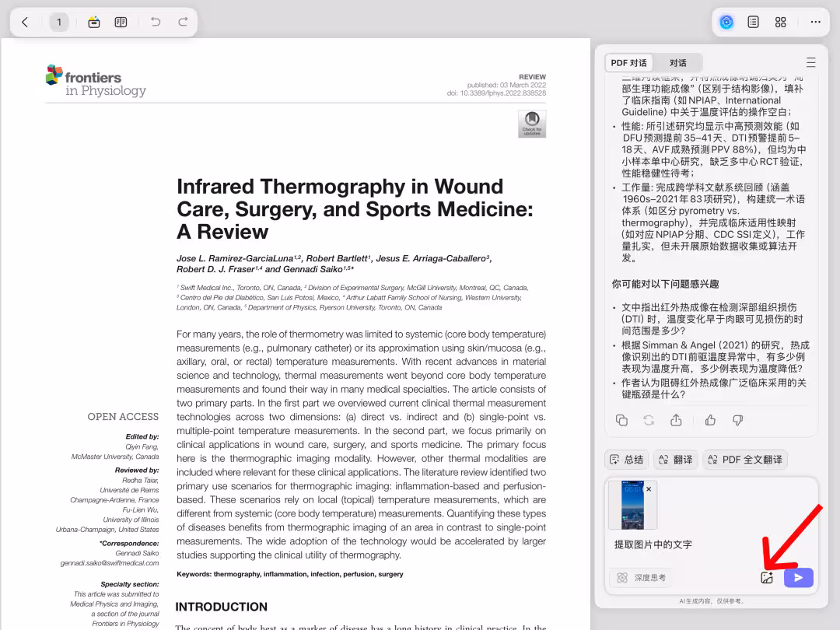This screenshot has width=840, height=630.
Task: Dislike the AI response with thumbs down
Action: (x=737, y=421)
